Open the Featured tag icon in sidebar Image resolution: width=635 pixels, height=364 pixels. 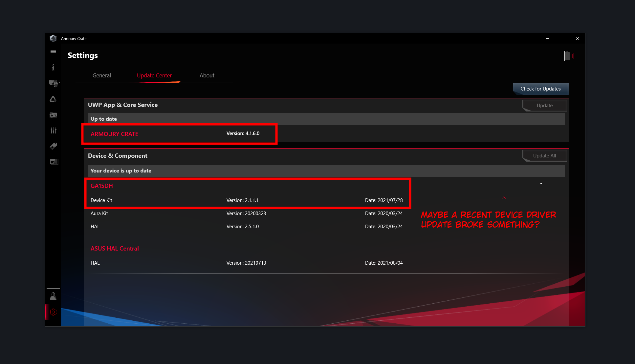53,146
